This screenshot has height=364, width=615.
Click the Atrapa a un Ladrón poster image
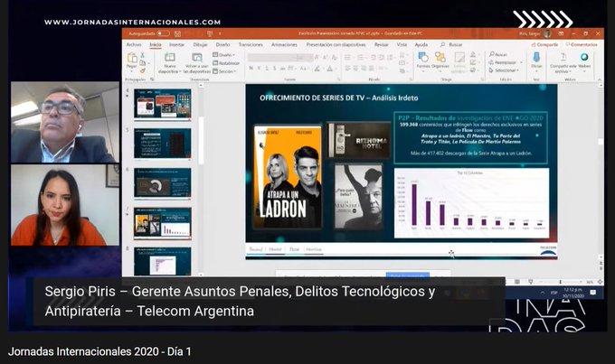(x=288, y=177)
